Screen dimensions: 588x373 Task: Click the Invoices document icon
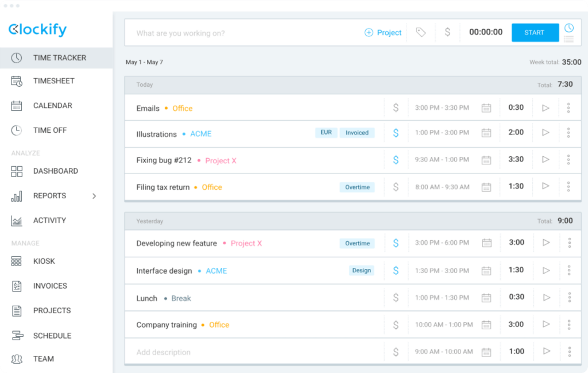point(17,286)
